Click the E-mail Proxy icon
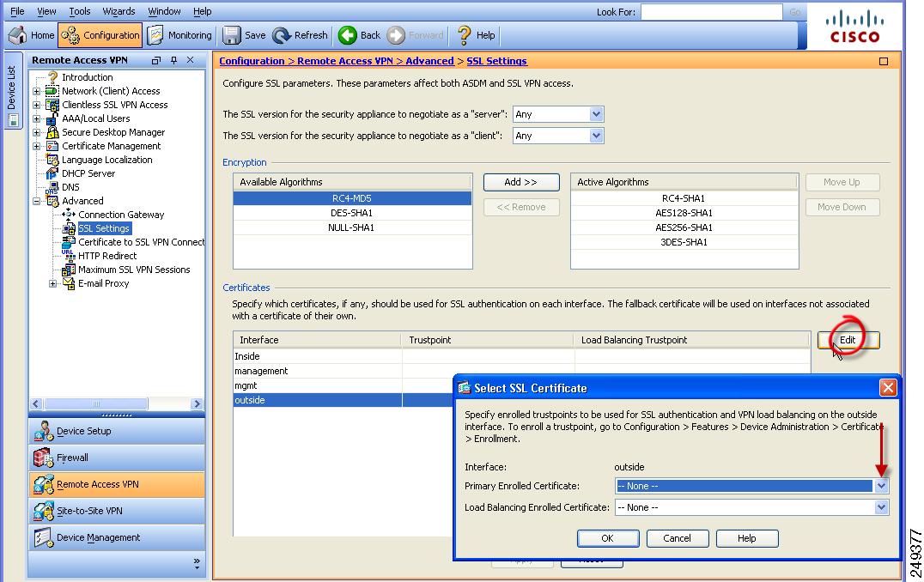 69,283
